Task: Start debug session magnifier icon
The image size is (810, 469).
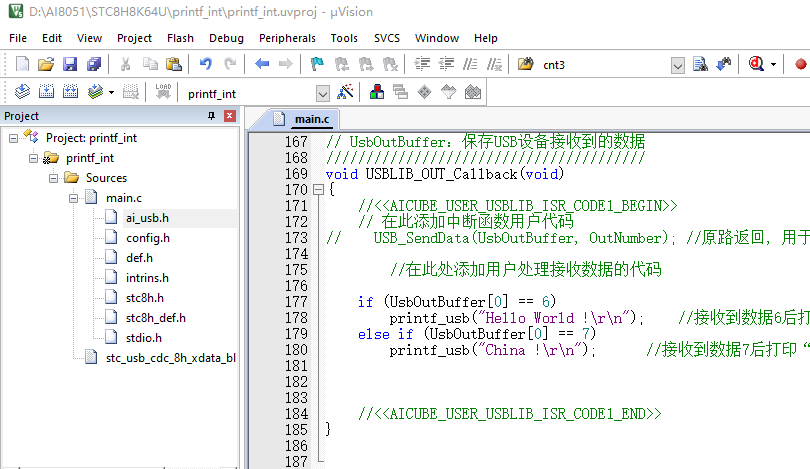Action: (756, 64)
